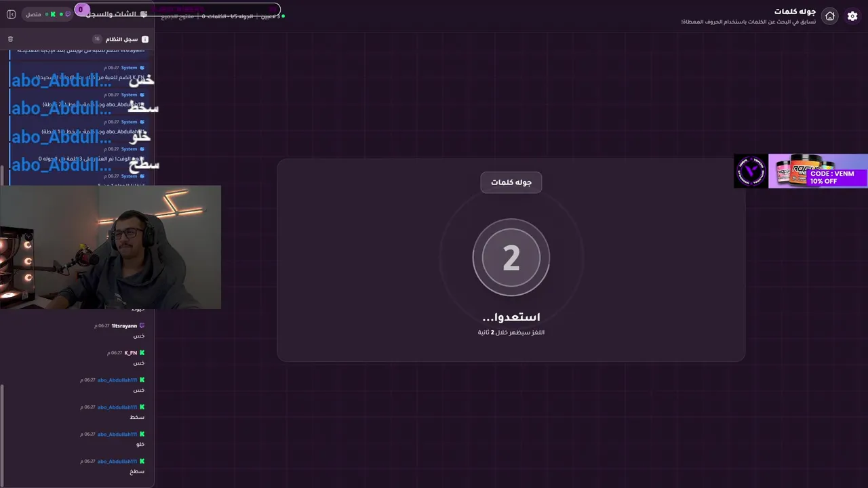
Task: Click the system log scrollbar
Action: coord(2,175)
